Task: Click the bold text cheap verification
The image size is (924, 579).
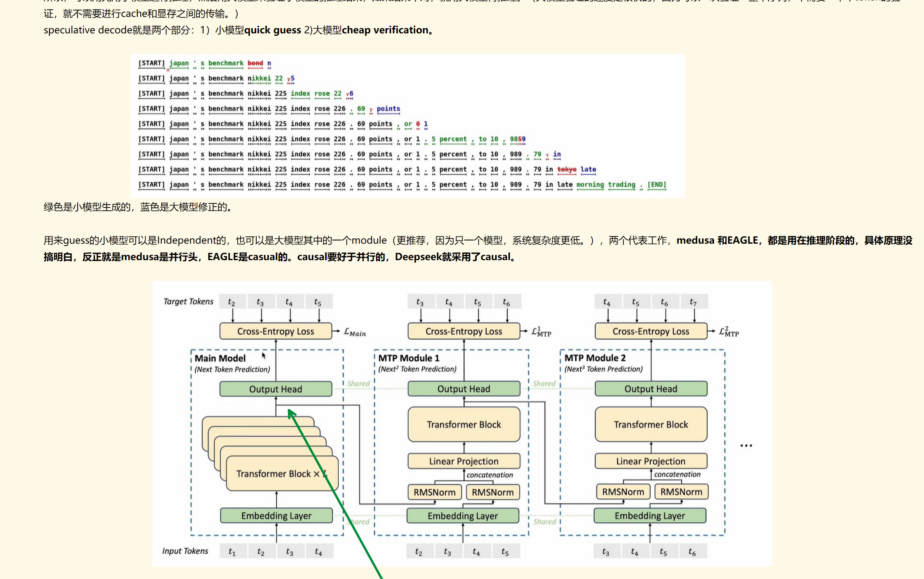Action: (x=385, y=30)
